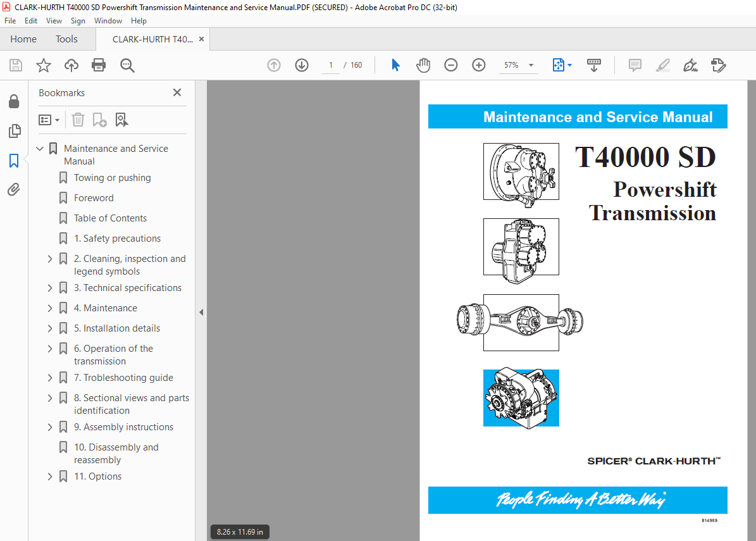Choose the selection arrow tool
This screenshot has width=756, height=541.
click(395, 65)
